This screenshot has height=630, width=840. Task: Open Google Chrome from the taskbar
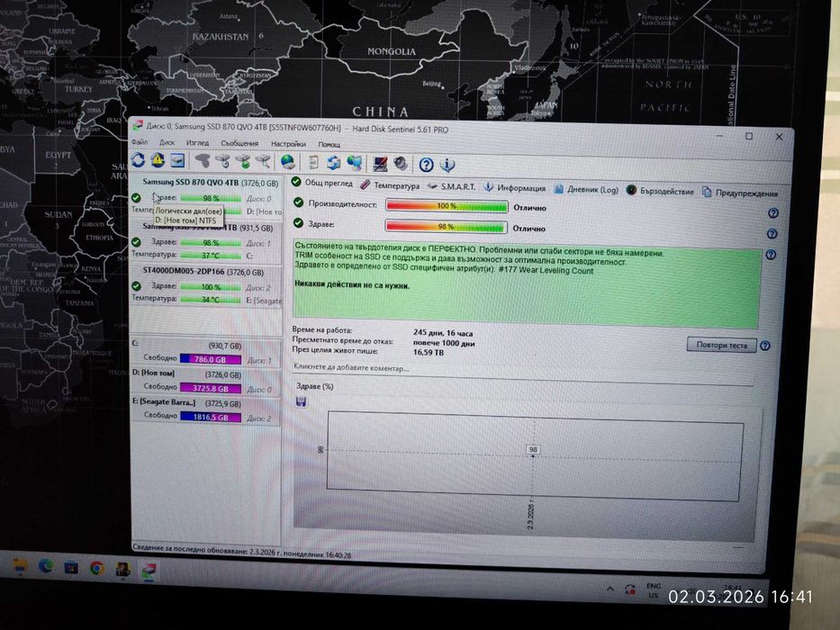coord(96,568)
